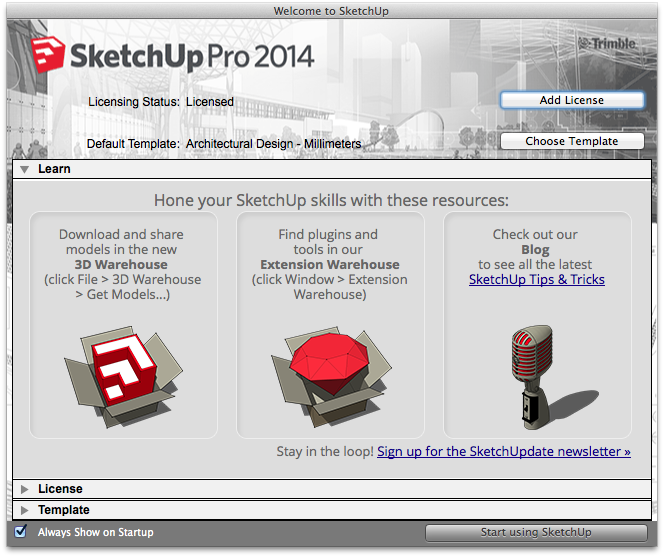Click the Stay in the loop! text
Screen dimensions: 664x557
point(325,452)
